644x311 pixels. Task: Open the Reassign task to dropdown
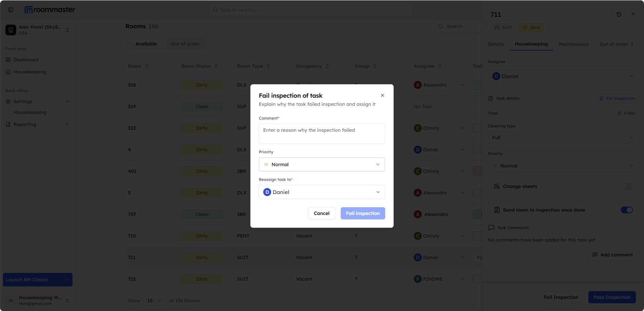point(321,192)
